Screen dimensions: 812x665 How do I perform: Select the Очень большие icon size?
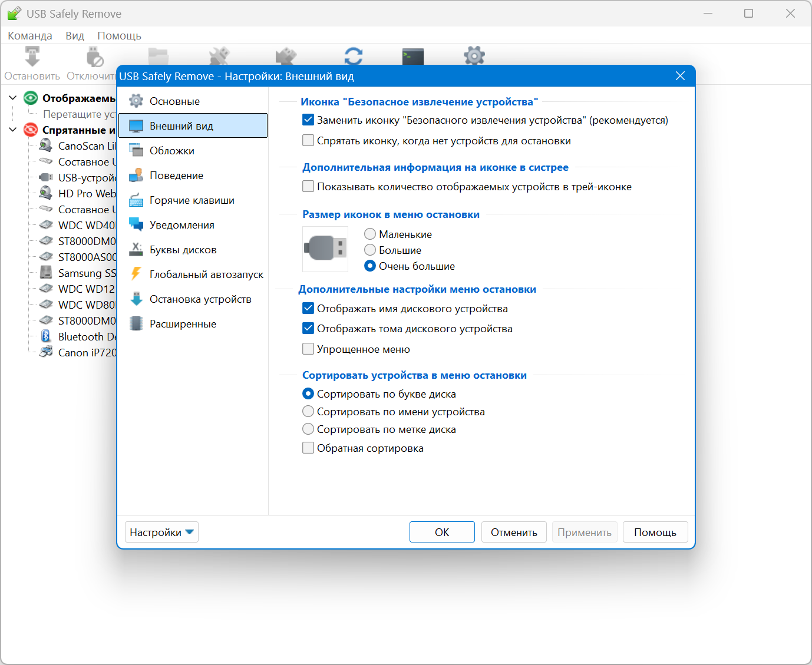click(370, 266)
